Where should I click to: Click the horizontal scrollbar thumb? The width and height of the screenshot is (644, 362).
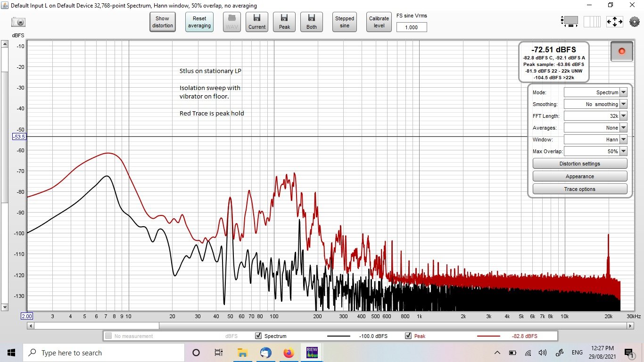point(97,326)
